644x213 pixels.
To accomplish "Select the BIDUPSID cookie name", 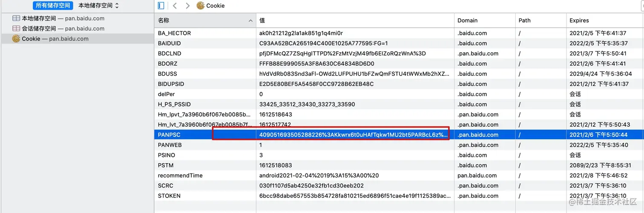I will [x=171, y=84].
